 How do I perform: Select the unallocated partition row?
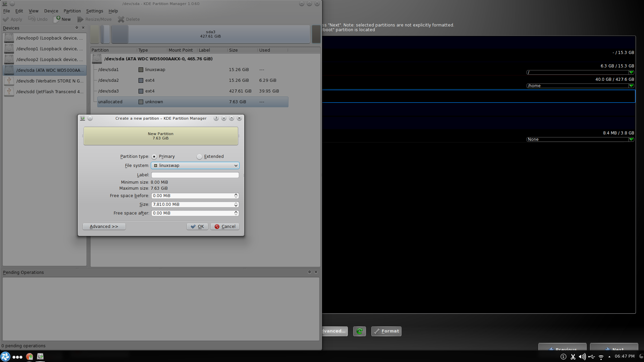[193, 102]
